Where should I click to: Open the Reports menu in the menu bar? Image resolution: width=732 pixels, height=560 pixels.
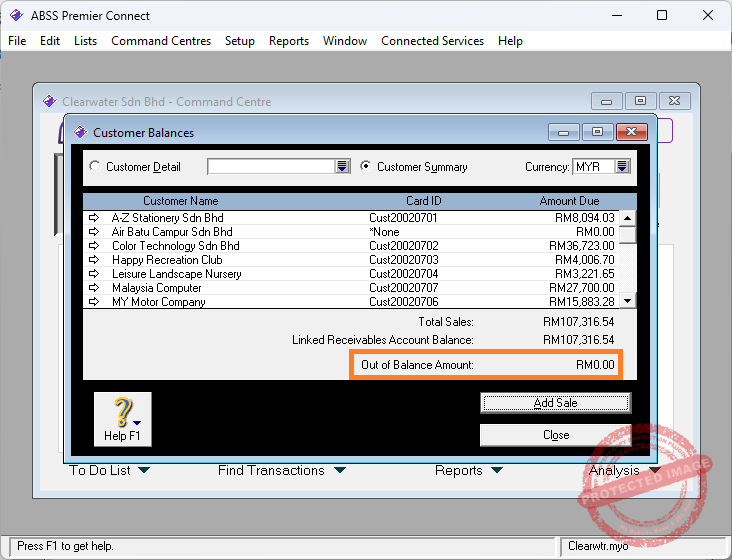[x=289, y=41]
